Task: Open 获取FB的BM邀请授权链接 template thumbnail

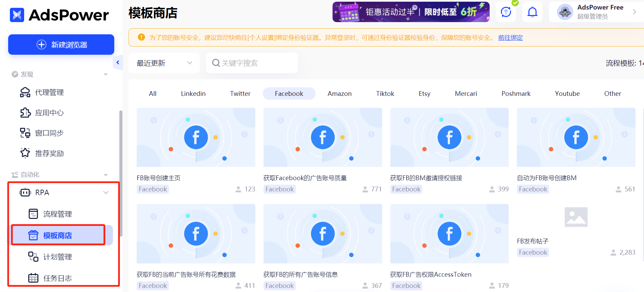Action: pos(450,137)
